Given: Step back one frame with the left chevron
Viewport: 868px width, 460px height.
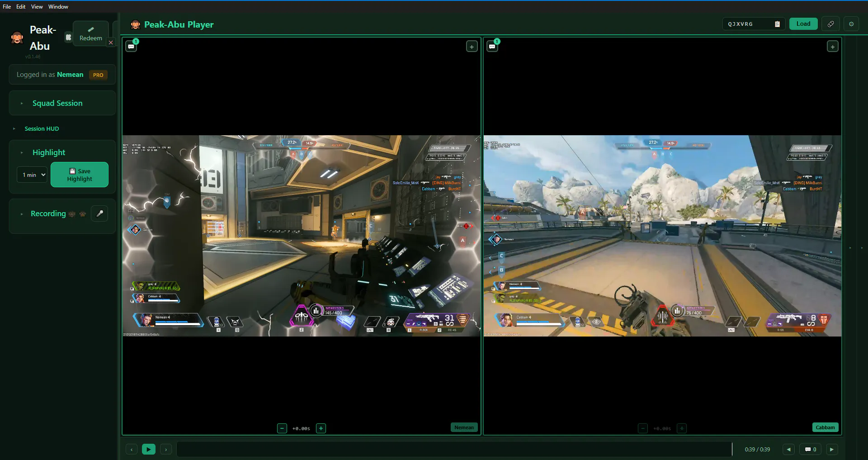Looking at the screenshot, I should (x=132, y=449).
